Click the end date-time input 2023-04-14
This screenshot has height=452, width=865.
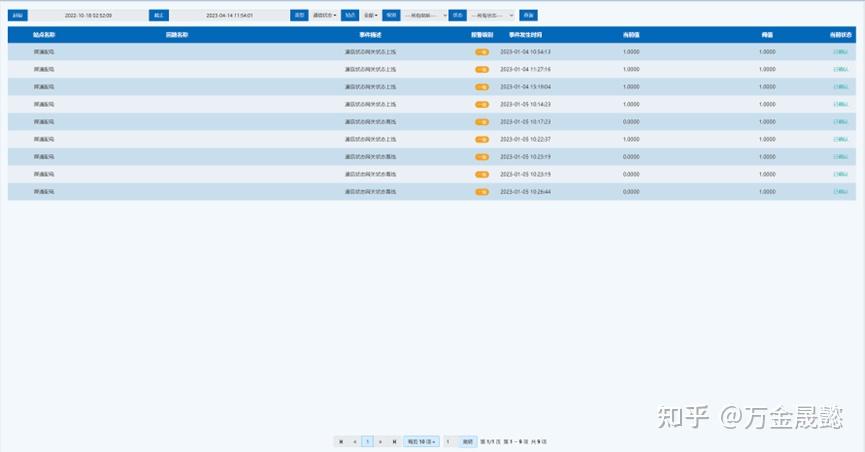click(229, 16)
